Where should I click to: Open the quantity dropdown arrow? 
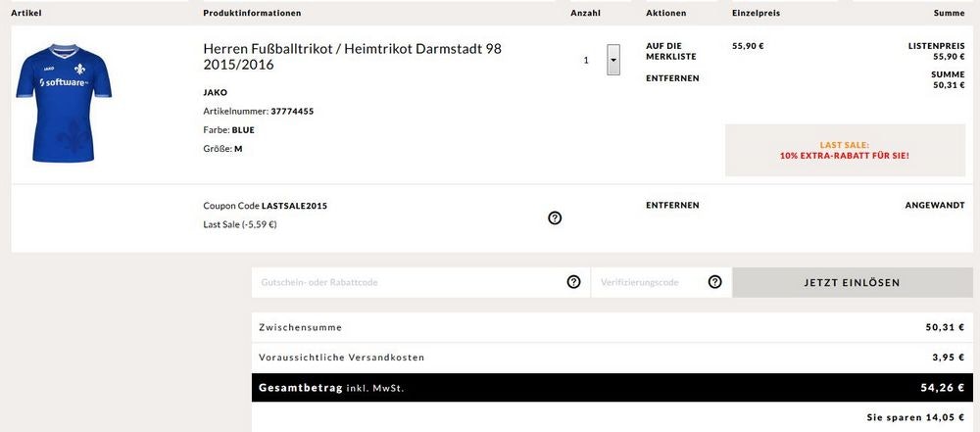coord(613,60)
